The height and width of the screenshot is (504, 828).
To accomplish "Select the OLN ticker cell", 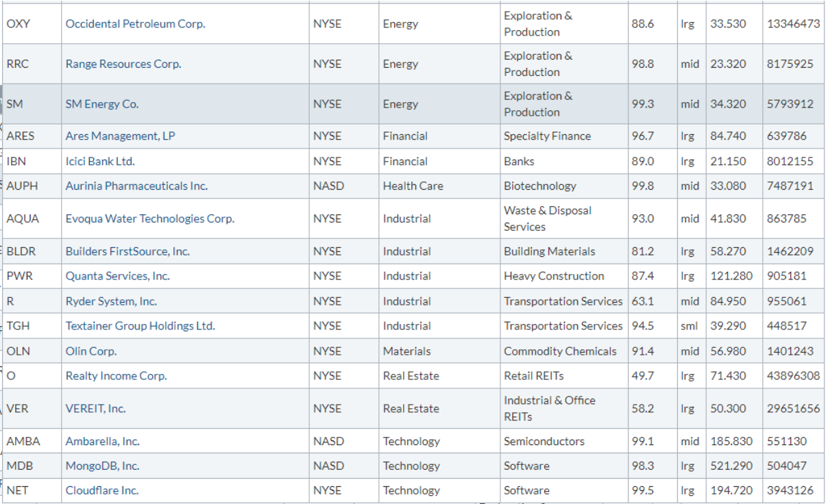I will coord(32,351).
